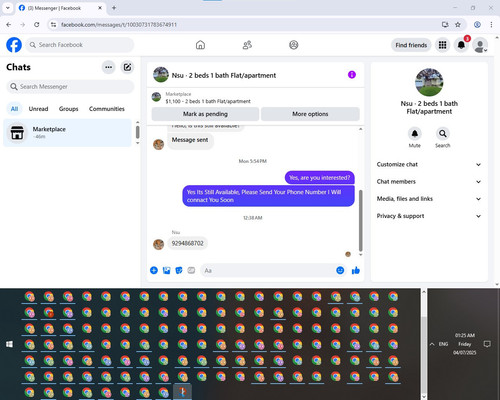Open the Groups icon in top navigation
This screenshot has width=500, height=400.
pyautogui.click(x=294, y=45)
